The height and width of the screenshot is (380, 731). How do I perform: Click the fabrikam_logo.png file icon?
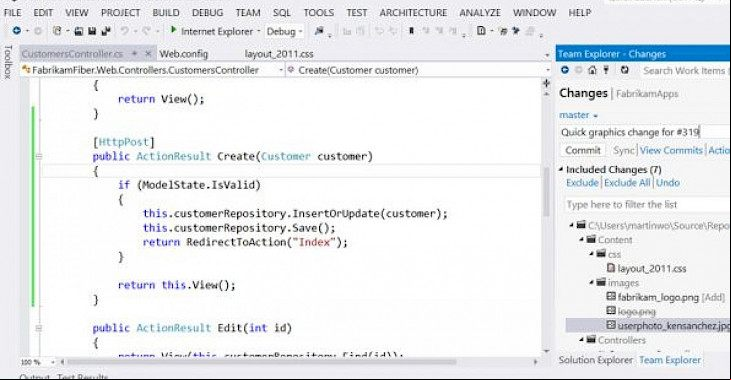(x=611, y=296)
